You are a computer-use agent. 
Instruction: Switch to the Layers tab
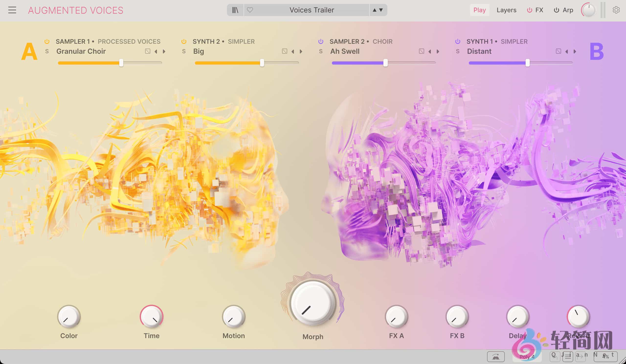pyautogui.click(x=506, y=10)
